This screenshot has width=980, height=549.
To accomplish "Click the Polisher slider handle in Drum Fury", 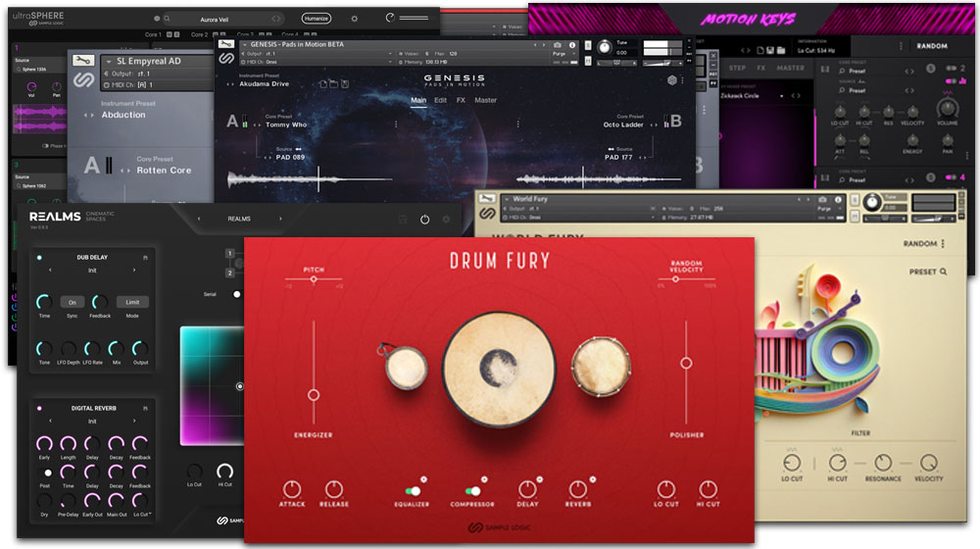I will pyautogui.click(x=686, y=364).
